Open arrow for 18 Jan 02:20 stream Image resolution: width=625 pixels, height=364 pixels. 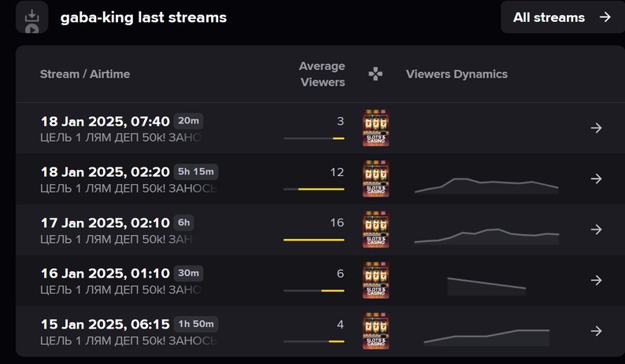click(597, 178)
